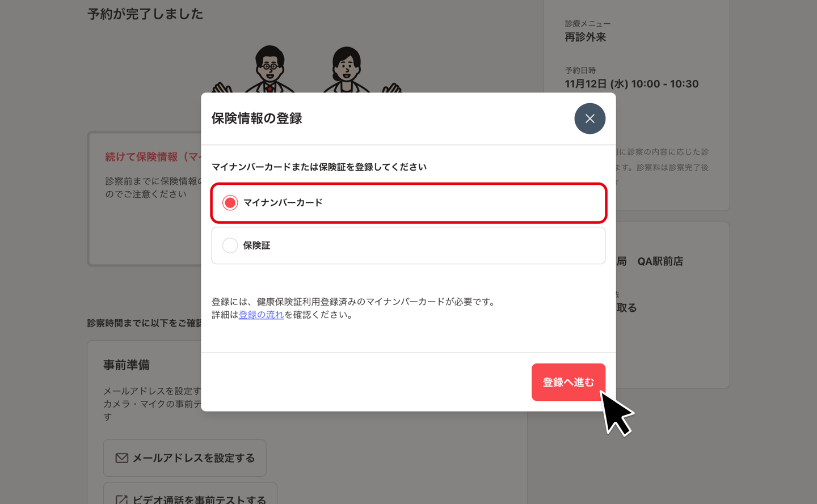Click the envelope icon beside メールアドレスを設定する

[x=121, y=458]
